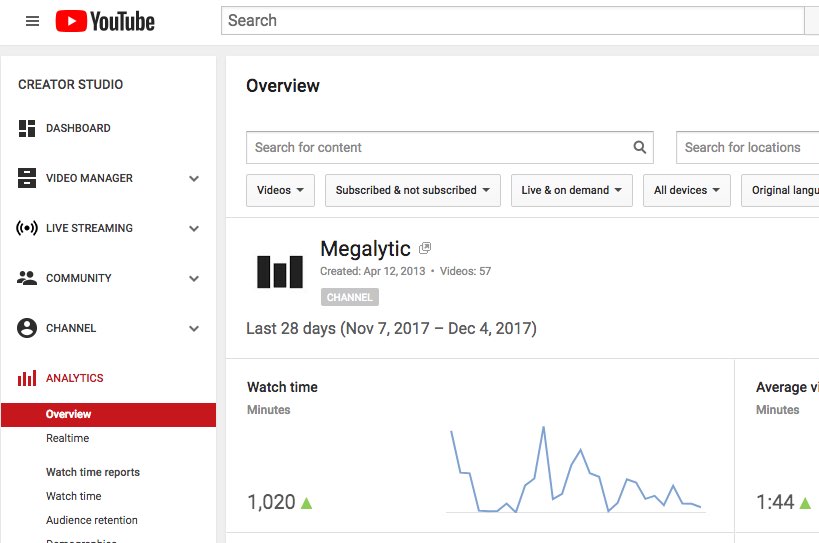Select Realtime in Analytics menu
819x543 pixels.
(x=68, y=439)
